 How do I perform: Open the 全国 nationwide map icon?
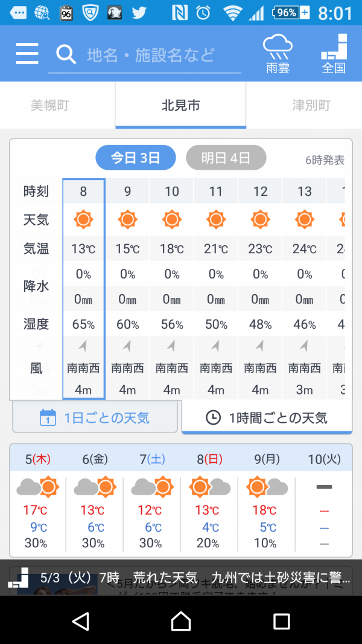tap(334, 53)
